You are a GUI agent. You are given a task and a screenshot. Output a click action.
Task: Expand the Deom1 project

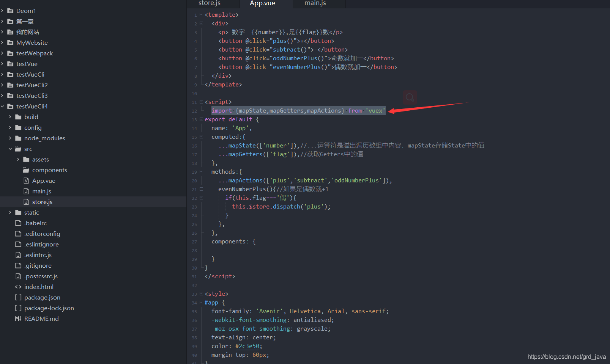tap(2, 11)
